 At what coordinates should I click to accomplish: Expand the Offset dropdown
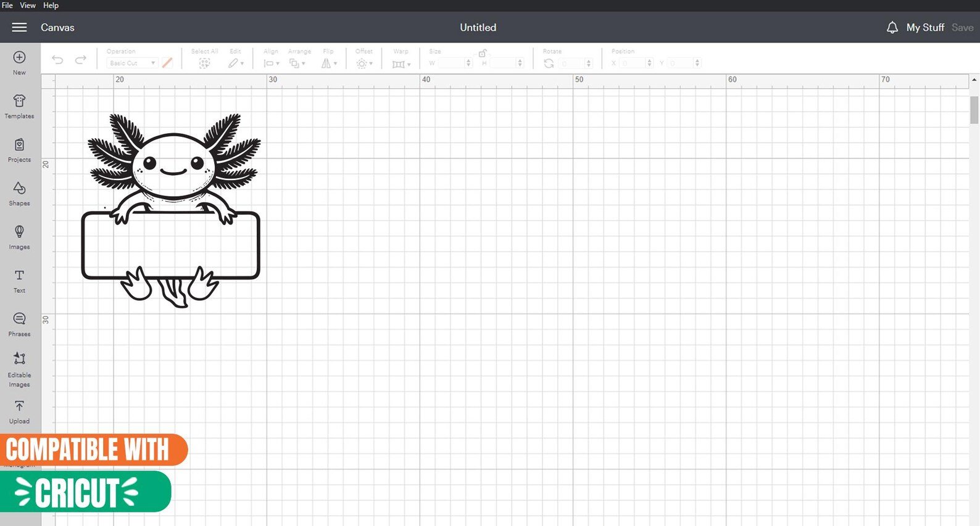[364, 63]
